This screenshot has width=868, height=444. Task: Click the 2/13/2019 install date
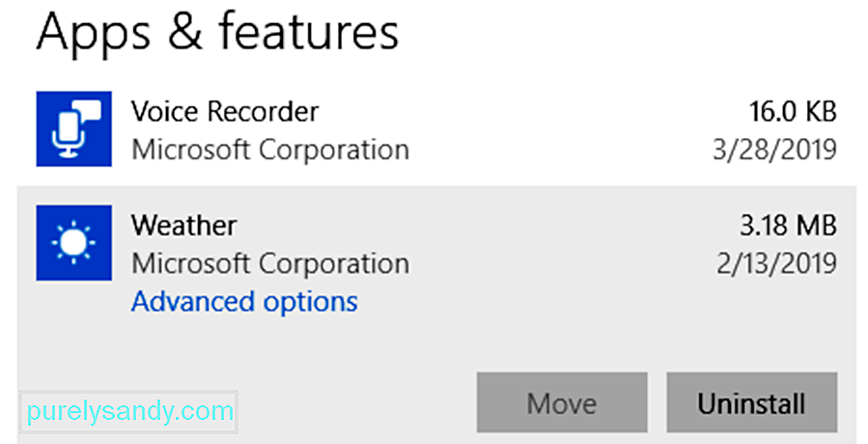[776, 264]
